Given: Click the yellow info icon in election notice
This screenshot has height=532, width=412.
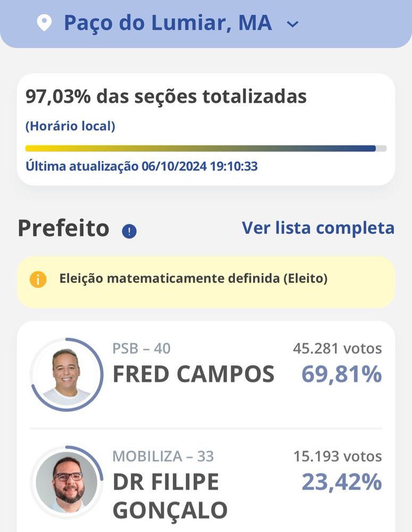Looking at the screenshot, I should [x=38, y=279].
